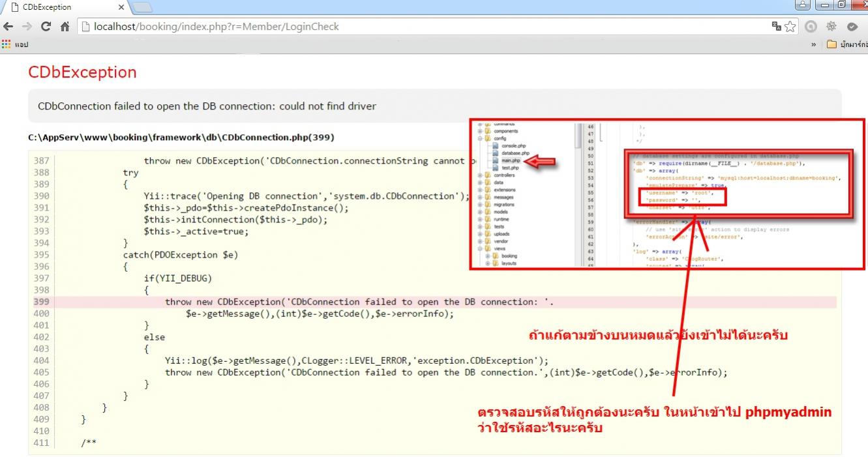Viewport: 868px width, 457px height.
Task: Click line 392 initConnection code
Action: (x=235, y=220)
